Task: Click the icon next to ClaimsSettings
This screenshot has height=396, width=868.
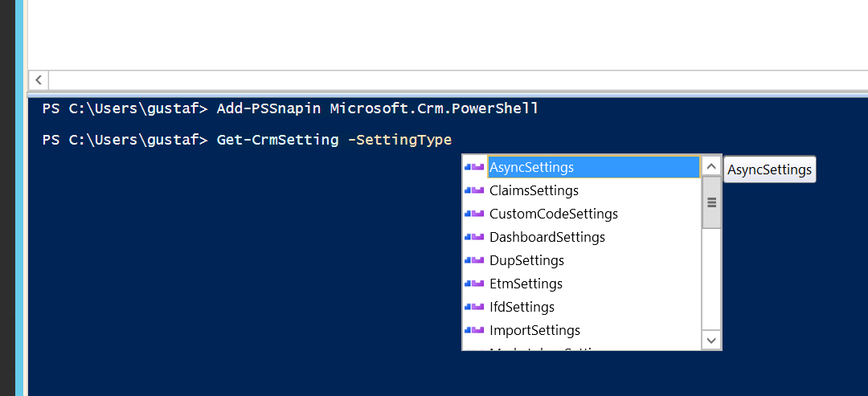Action: tap(475, 190)
